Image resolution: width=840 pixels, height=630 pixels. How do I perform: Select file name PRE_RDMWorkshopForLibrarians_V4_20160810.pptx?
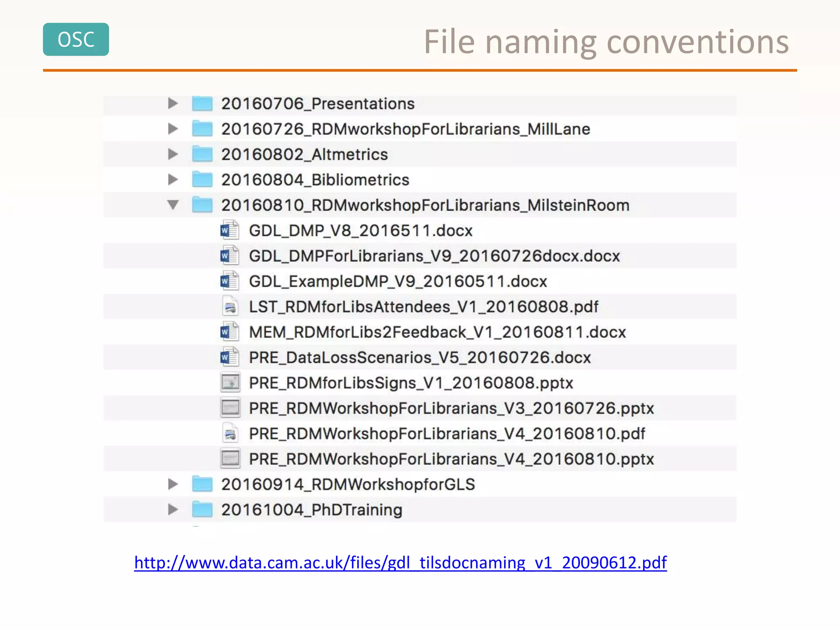coord(452,459)
